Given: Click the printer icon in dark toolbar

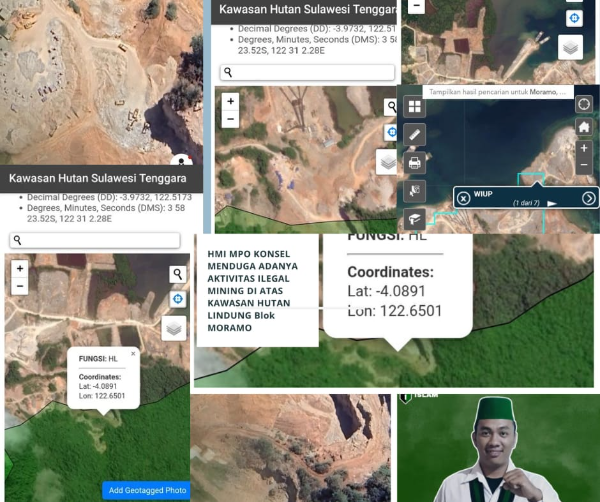Looking at the screenshot, I should click(x=414, y=162).
